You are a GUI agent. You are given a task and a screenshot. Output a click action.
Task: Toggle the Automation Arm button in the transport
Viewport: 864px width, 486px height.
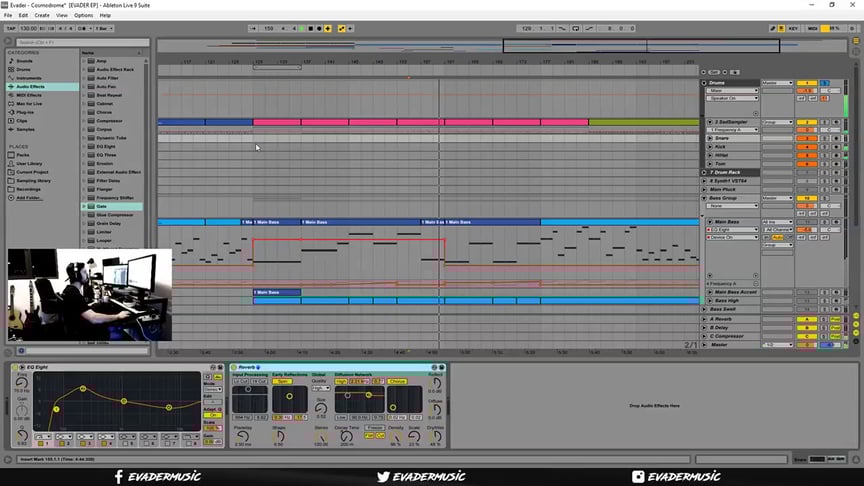pos(342,28)
